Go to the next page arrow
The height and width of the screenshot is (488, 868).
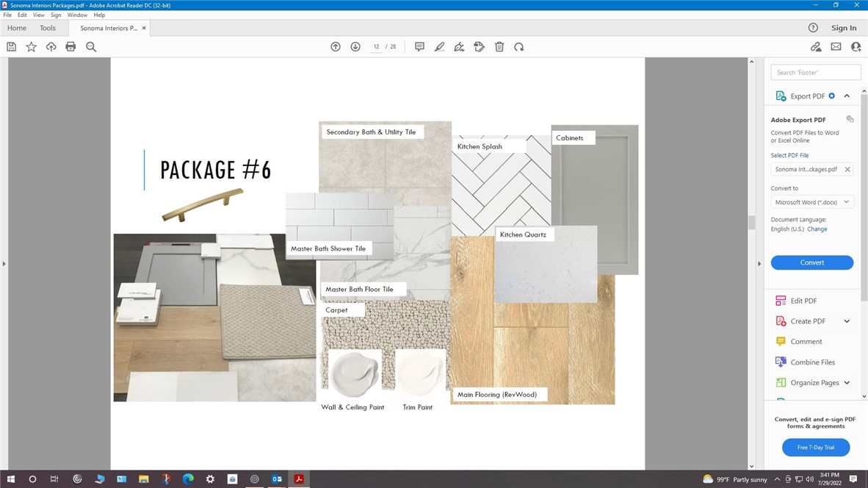pyautogui.click(x=355, y=47)
